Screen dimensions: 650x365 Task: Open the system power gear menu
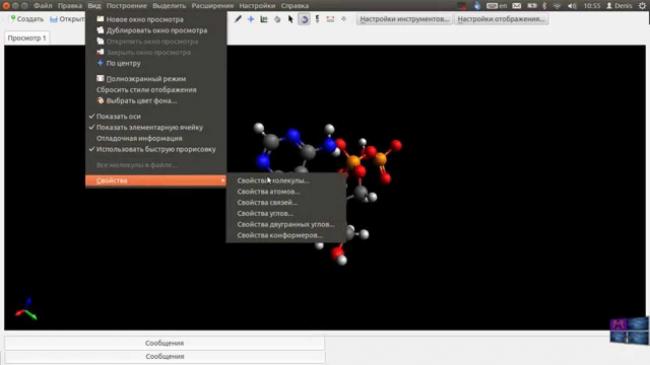point(642,6)
